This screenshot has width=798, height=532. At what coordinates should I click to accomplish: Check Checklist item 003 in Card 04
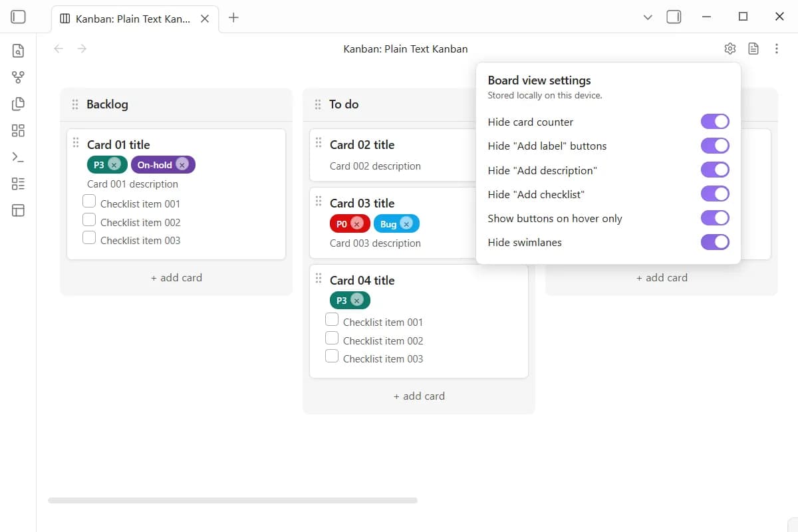332,356
